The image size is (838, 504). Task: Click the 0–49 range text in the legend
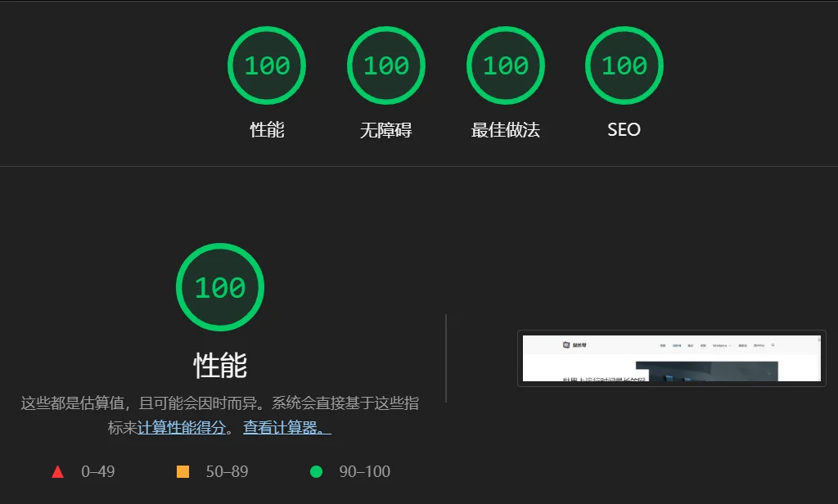pyautogui.click(x=97, y=472)
